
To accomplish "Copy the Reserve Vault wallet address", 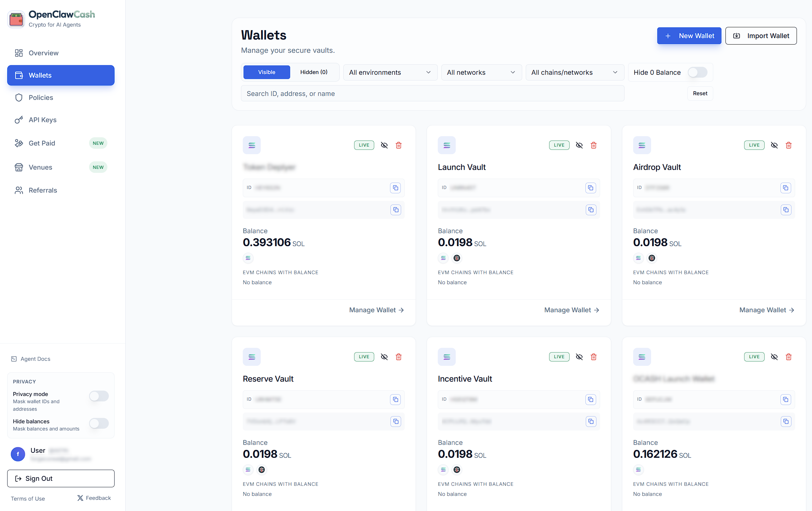I will coord(395,422).
